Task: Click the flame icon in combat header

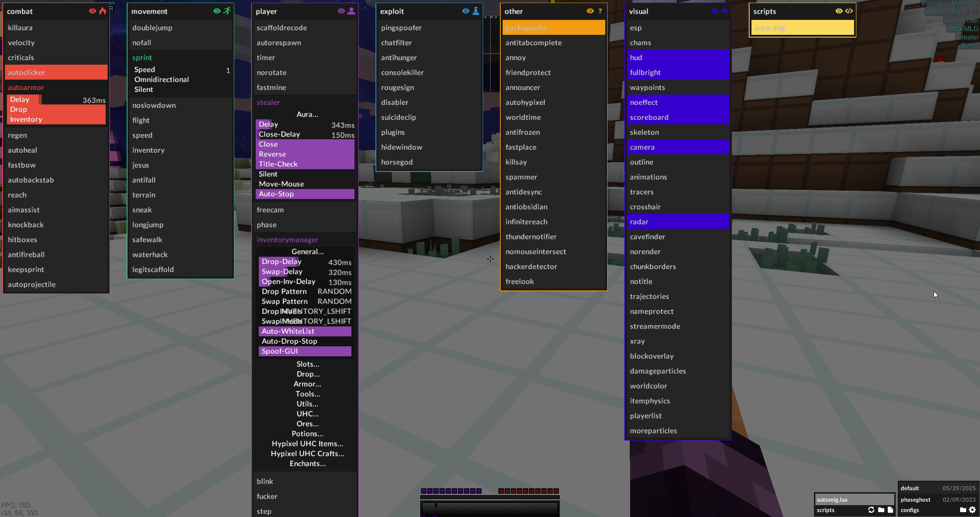Action: pos(102,11)
